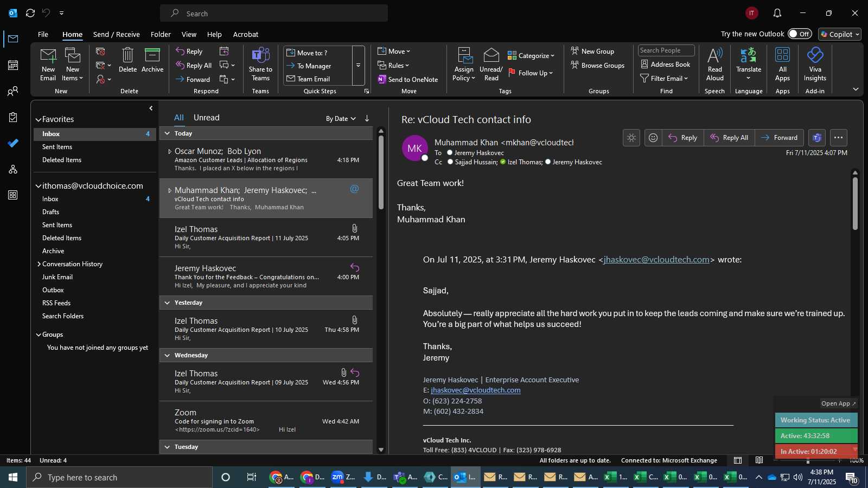Open the By Date sort dropdown
Viewport: 868px width, 488px height.
341,118
